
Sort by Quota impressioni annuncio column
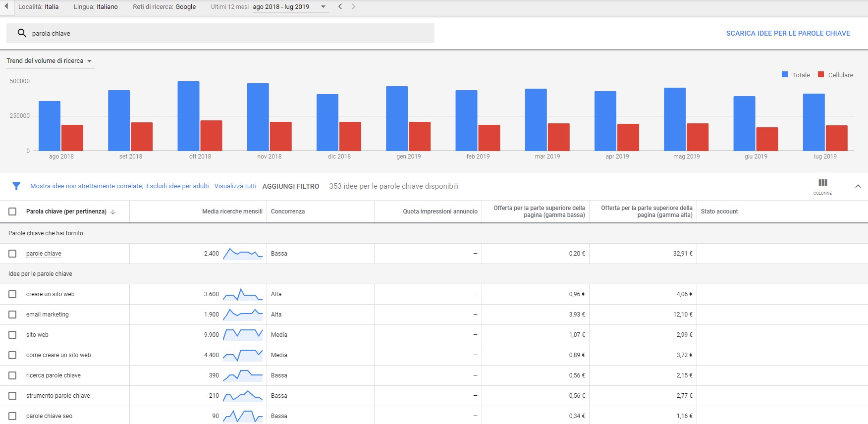[440, 212]
